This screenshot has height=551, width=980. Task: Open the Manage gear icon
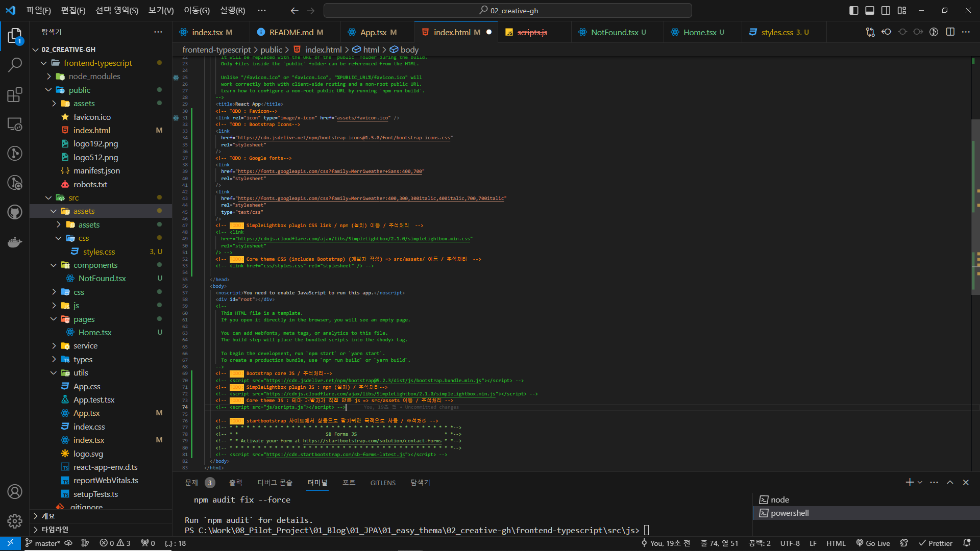pyautogui.click(x=15, y=520)
